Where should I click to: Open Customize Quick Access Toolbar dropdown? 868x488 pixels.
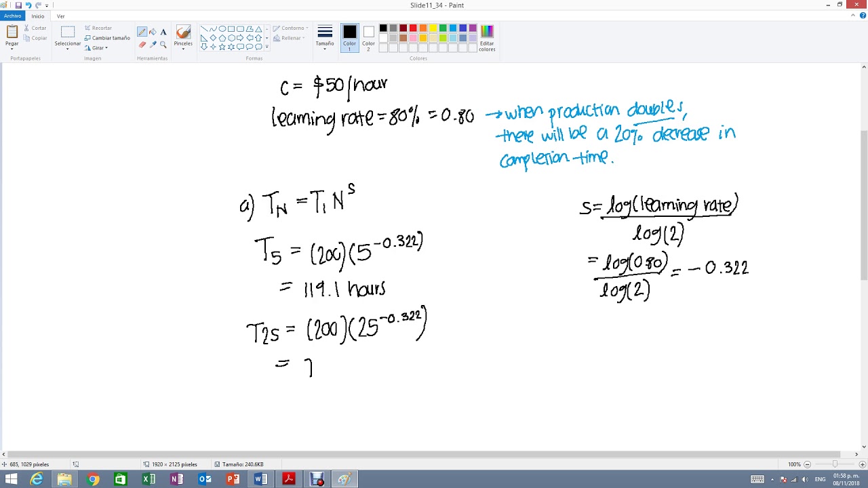point(46,5)
